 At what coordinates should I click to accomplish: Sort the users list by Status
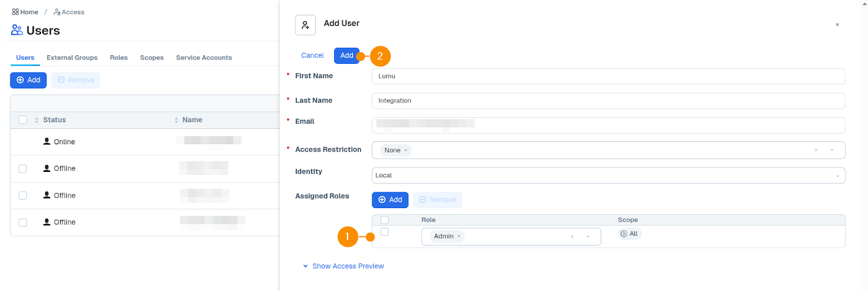(x=37, y=120)
